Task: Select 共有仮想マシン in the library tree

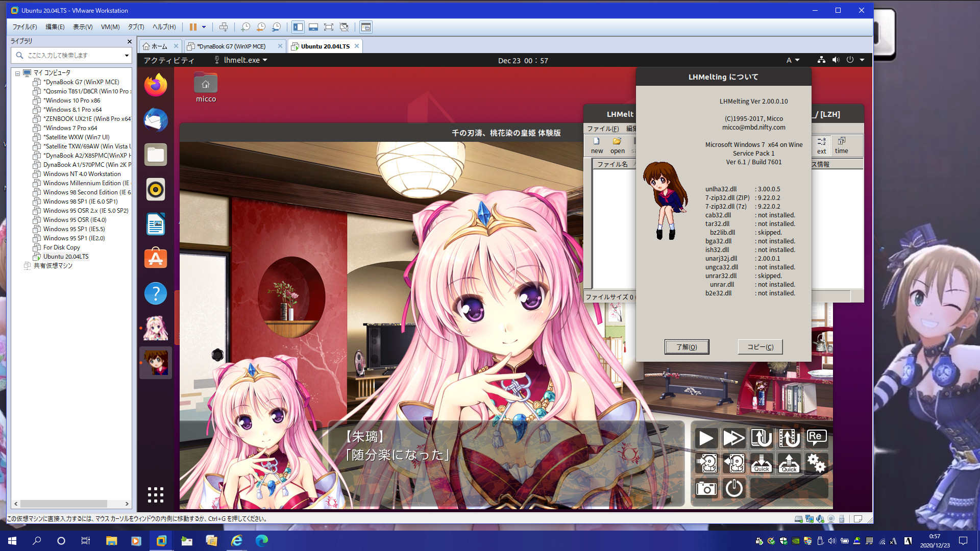Action: pos(53,266)
